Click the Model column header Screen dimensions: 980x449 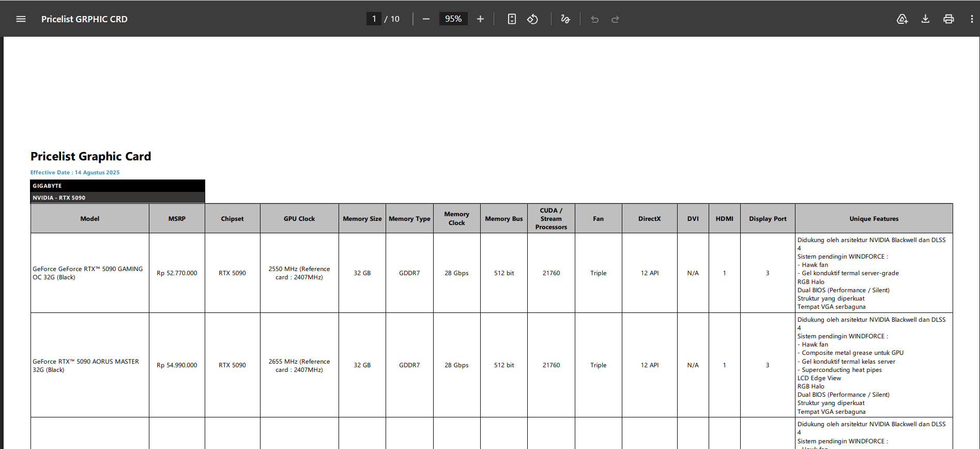pyautogui.click(x=90, y=219)
